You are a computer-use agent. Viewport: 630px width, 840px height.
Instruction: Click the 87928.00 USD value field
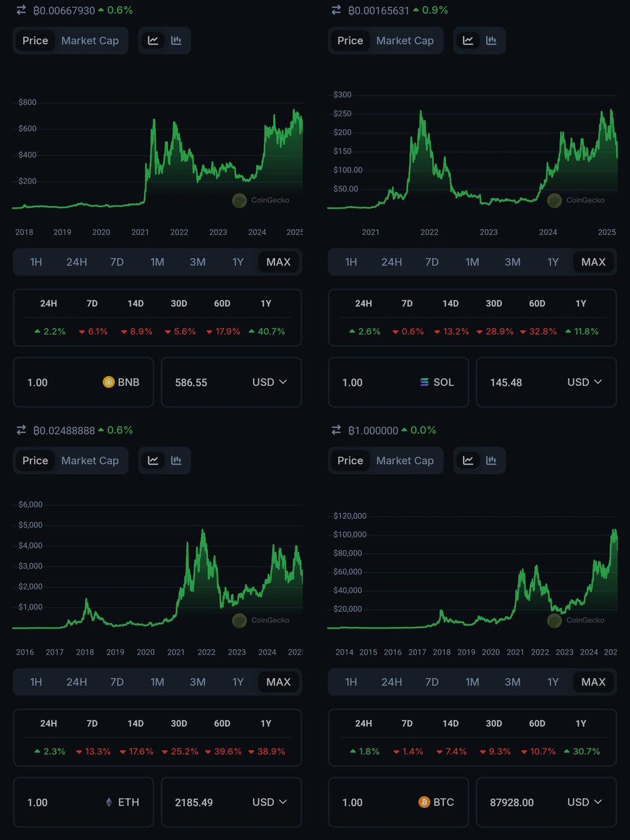[547, 802]
